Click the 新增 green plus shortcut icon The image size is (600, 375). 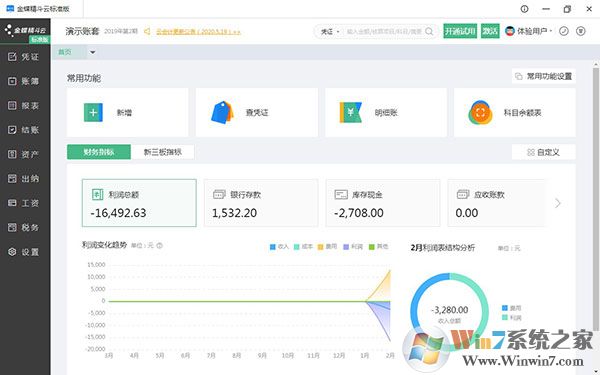[93, 112]
